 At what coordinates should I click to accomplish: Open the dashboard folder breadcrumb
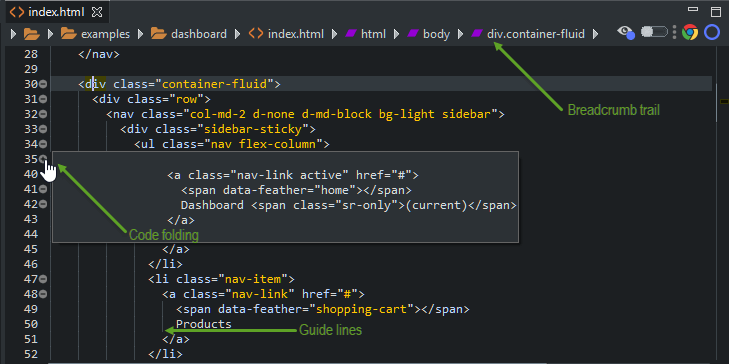point(189,33)
